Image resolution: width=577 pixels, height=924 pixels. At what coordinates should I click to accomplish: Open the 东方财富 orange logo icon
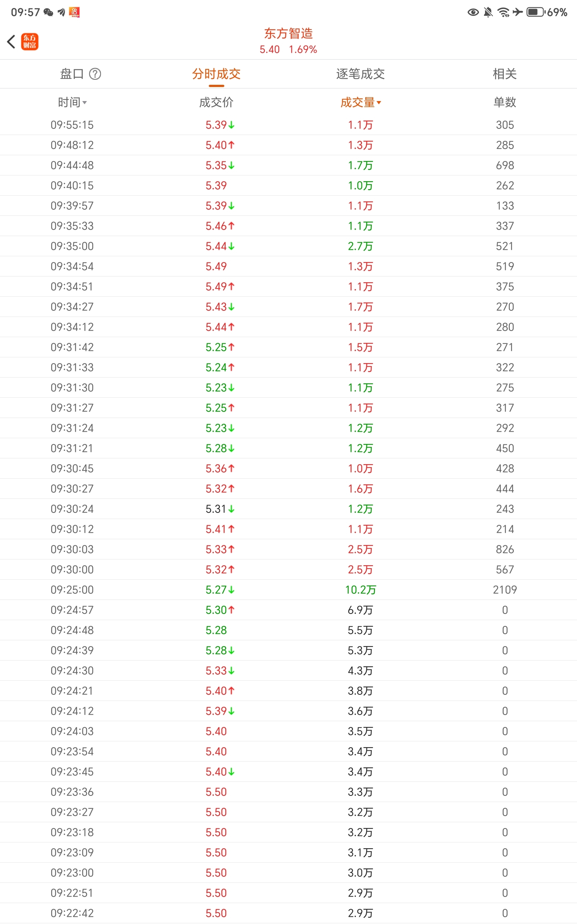click(x=30, y=42)
